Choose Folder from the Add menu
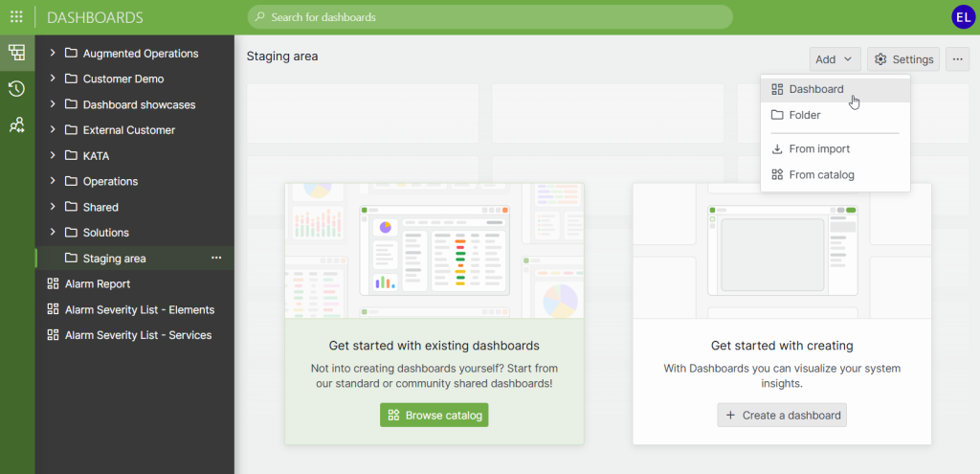The width and height of the screenshot is (980, 474). tap(804, 115)
